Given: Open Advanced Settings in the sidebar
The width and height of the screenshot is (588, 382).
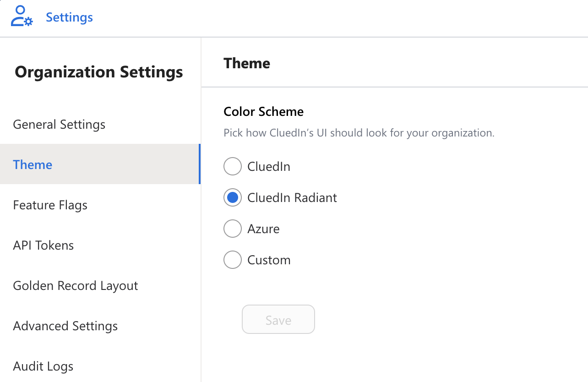Looking at the screenshot, I should [x=65, y=326].
